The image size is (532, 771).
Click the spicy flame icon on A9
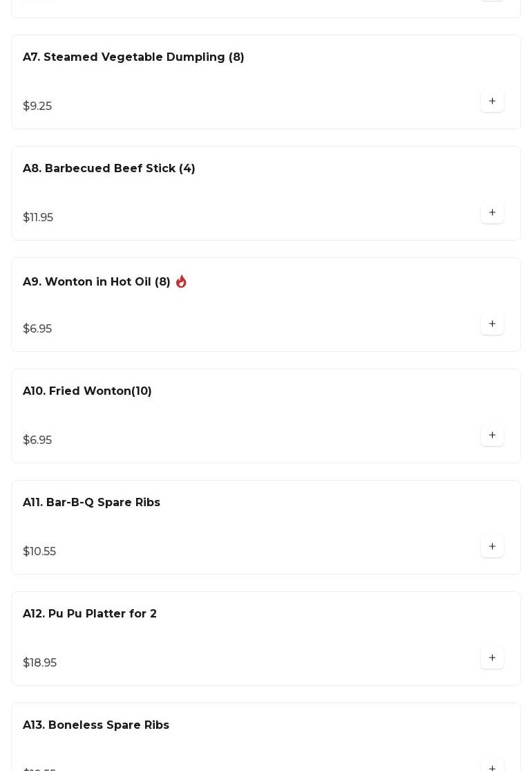(x=181, y=281)
